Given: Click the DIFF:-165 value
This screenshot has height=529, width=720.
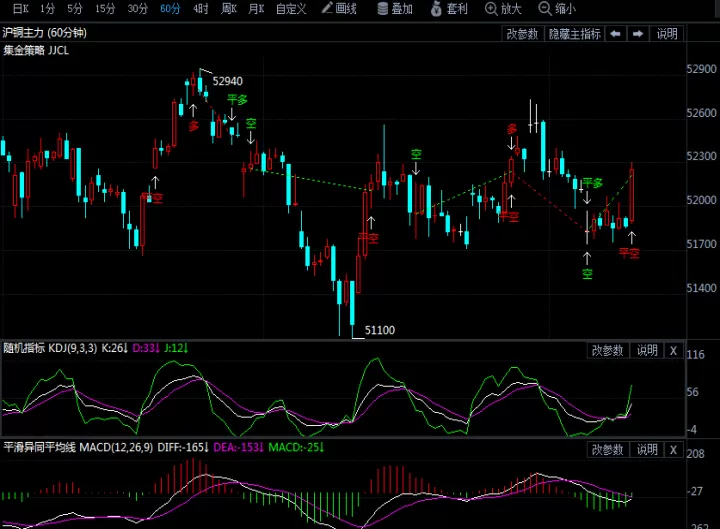Looking at the screenshot, I should [x=183, y=447].
